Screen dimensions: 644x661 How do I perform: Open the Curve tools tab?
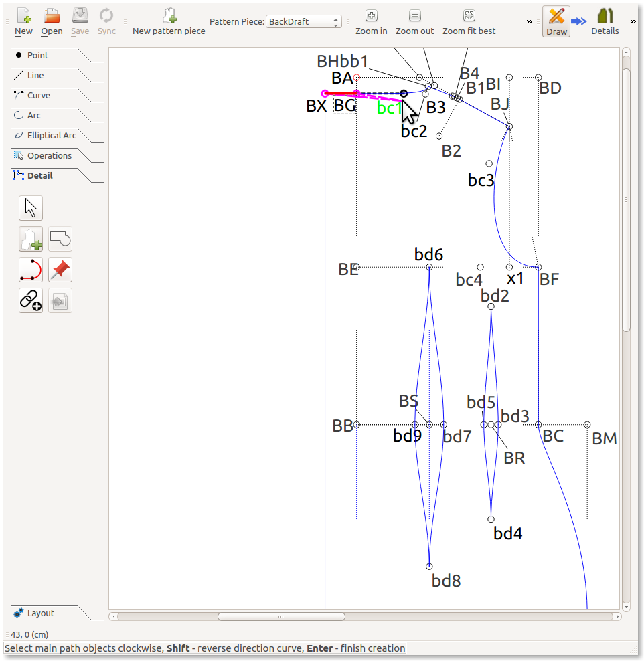pos(39,96)
